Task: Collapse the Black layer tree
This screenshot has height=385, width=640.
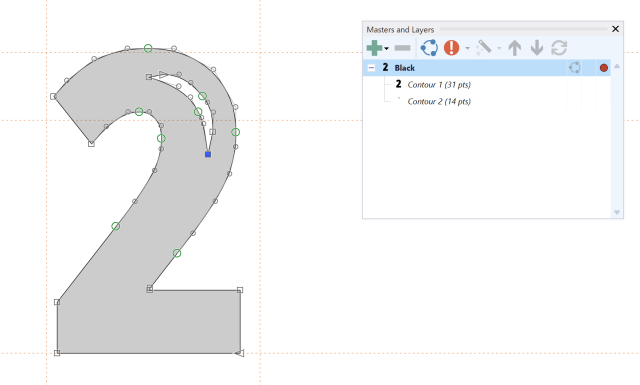Action: click(x=371, y=68)
